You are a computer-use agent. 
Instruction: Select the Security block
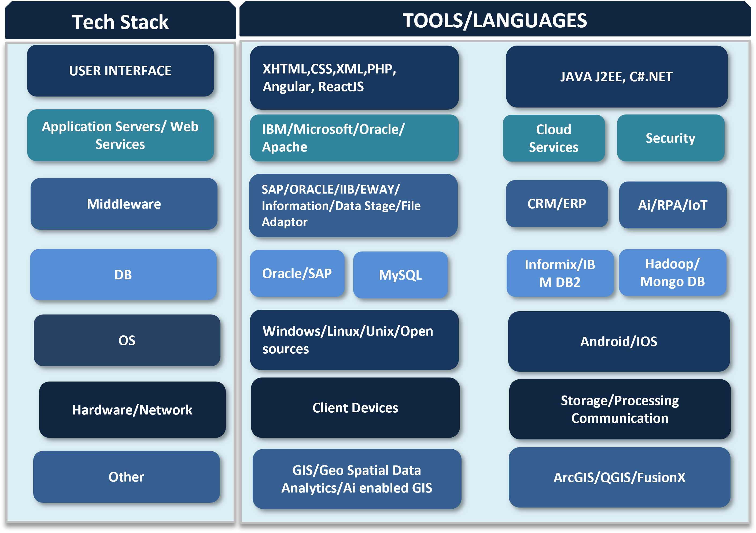click(670, 138)
